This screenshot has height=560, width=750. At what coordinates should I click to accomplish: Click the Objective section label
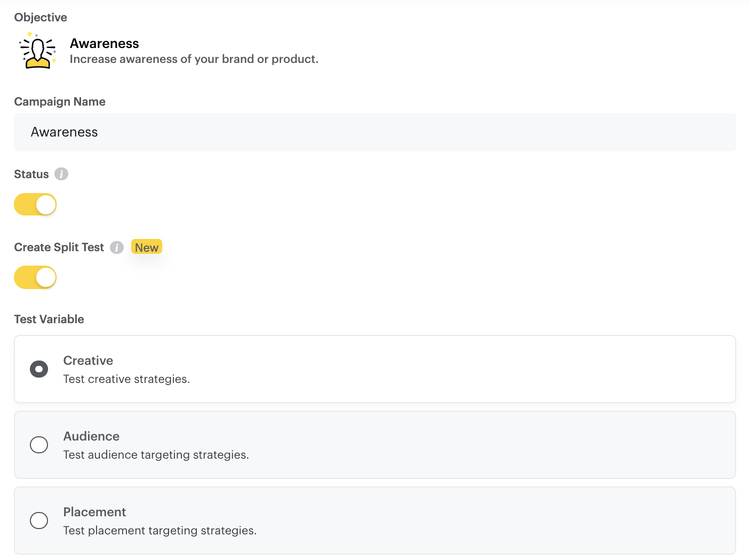[x=41, y=18]
